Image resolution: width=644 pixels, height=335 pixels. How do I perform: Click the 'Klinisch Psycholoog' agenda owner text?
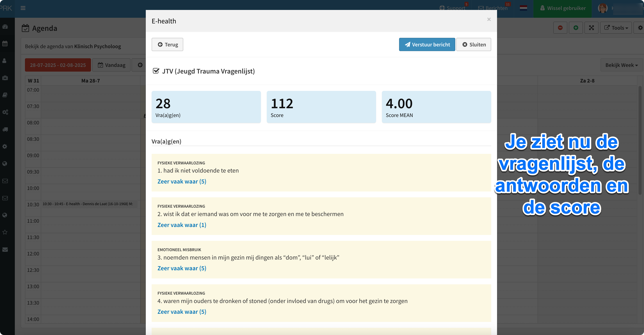98,46
